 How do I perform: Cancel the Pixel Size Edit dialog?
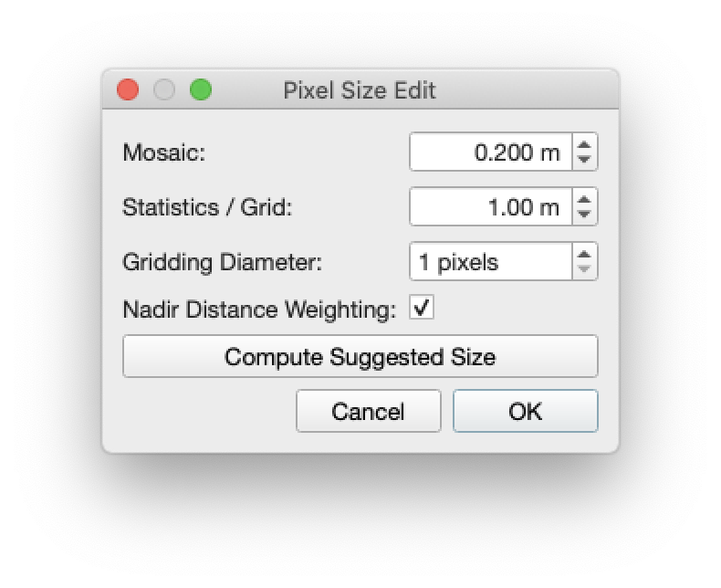[368, 412]
